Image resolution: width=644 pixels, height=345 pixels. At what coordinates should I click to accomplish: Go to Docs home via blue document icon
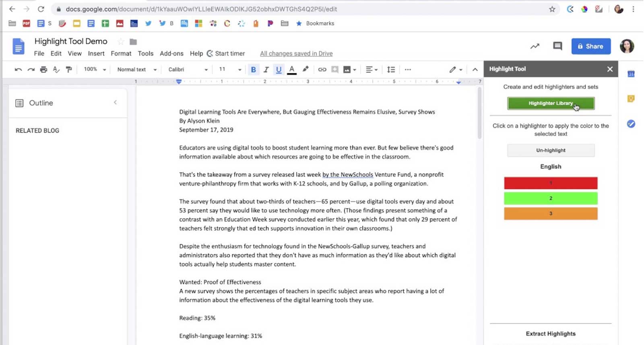coord(18,46)
